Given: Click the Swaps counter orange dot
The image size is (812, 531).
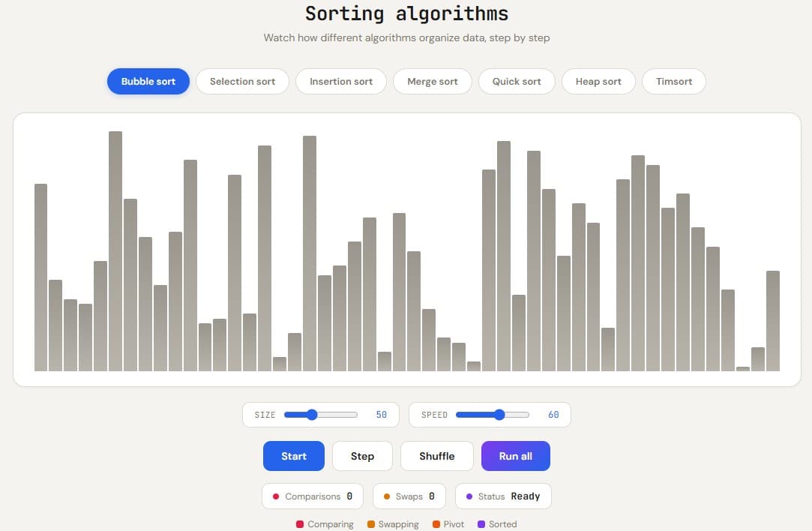Looking at the screenshot, I should tap(386, 496).
